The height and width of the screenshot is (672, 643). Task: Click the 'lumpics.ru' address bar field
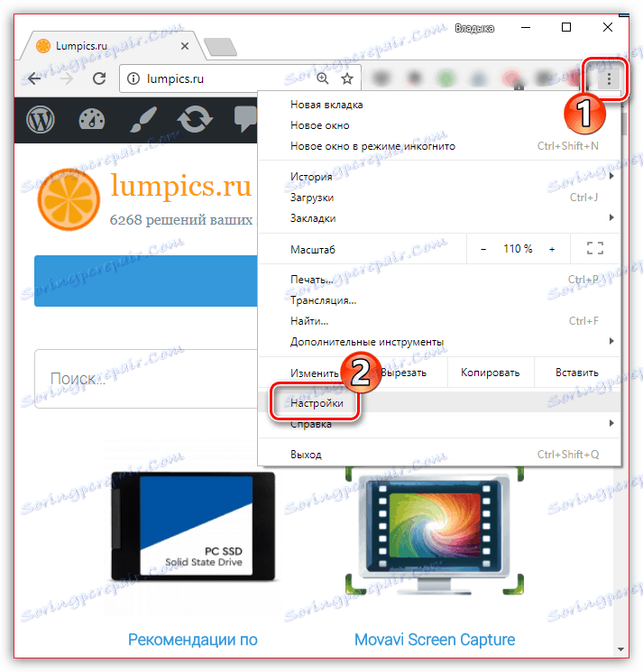240,78
